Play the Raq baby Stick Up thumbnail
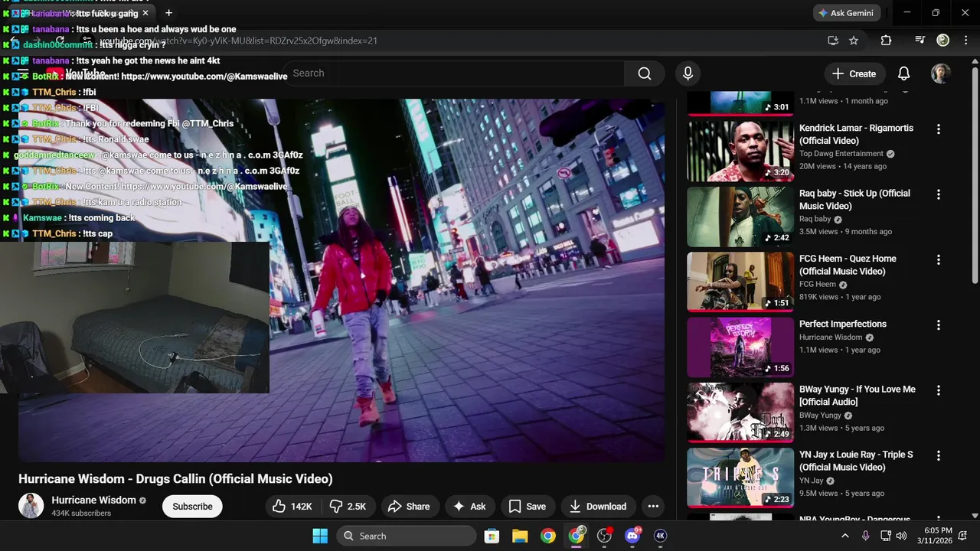 740,217
